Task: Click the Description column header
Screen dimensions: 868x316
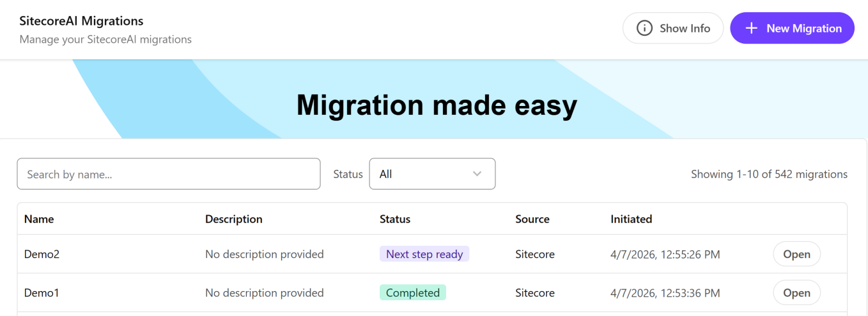Action: click(x=234, y=219)
